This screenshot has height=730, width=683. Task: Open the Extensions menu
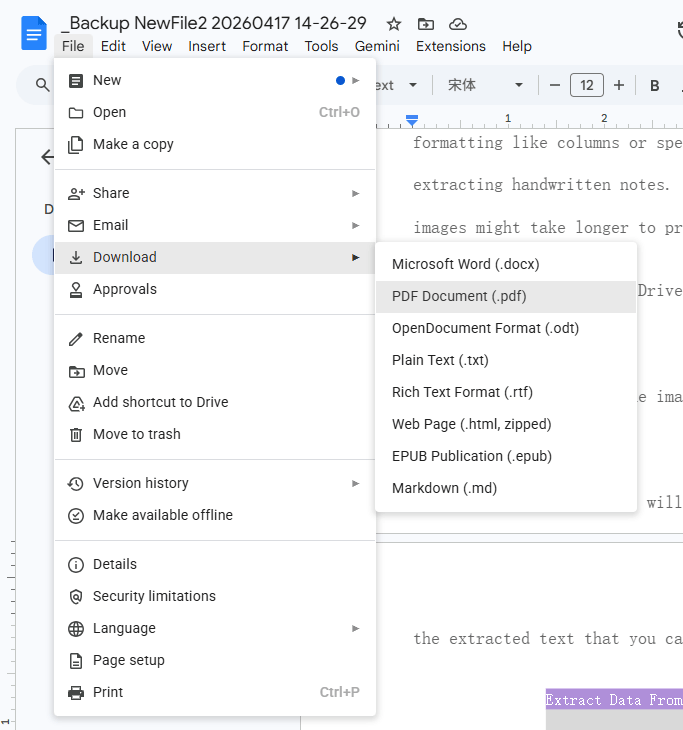(x=451, y=47)
